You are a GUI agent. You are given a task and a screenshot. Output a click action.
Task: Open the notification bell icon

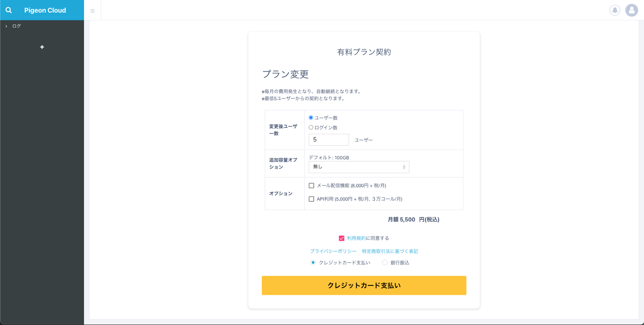coord(615,10)
